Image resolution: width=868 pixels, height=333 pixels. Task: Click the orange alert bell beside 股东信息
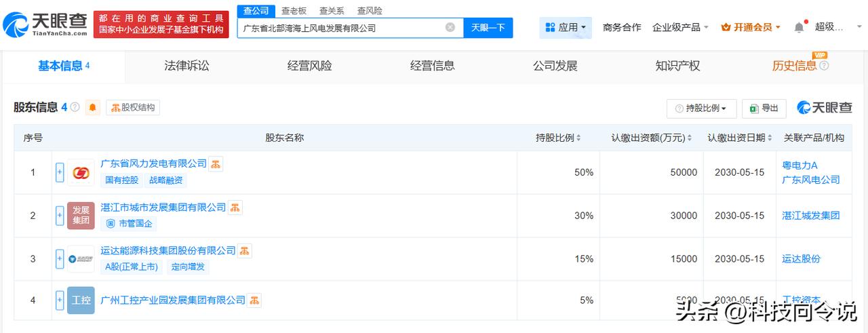[x=93, y=107]
